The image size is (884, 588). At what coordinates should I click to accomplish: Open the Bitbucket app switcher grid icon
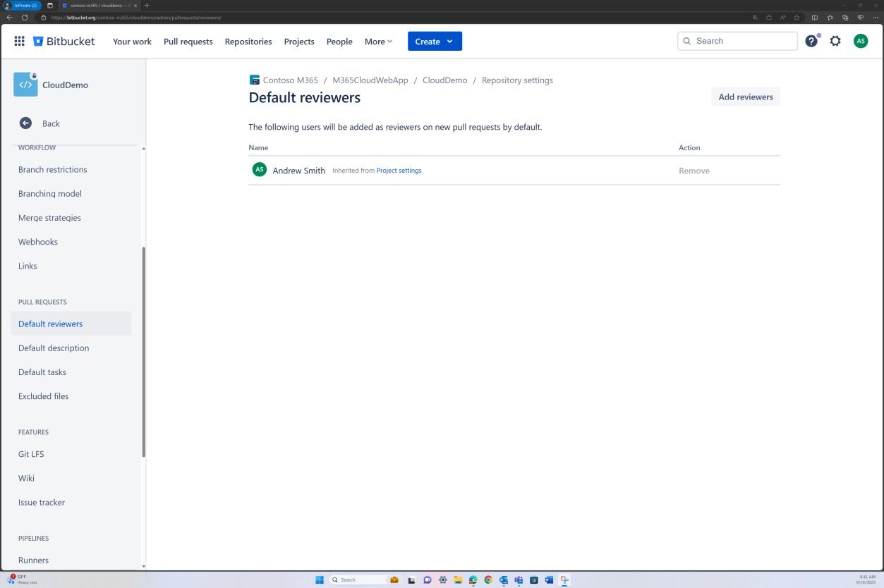click(19, 41)
